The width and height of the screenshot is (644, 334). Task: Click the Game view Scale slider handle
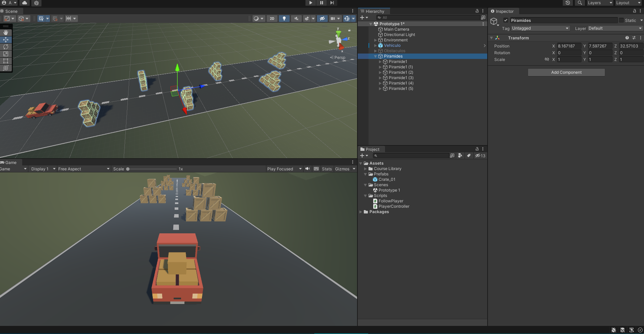coord(128,169)
